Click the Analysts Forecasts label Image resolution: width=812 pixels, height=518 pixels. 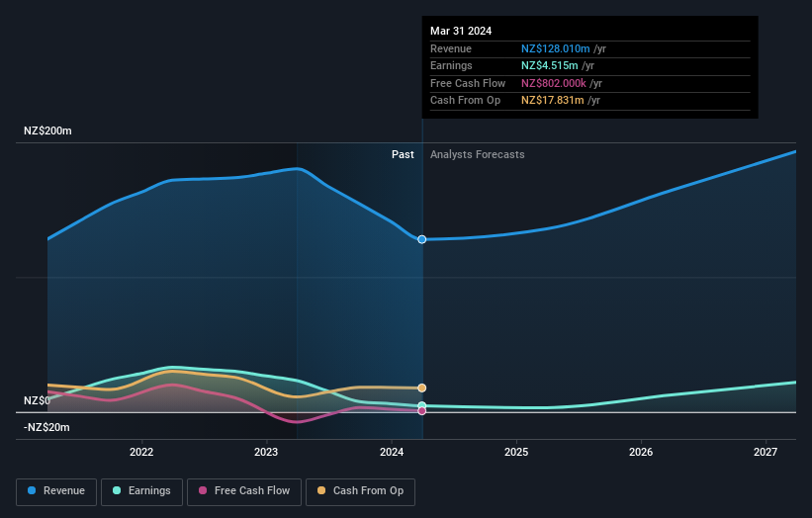pos(478,154)
